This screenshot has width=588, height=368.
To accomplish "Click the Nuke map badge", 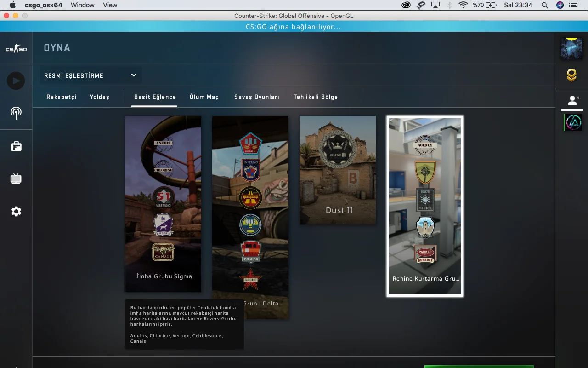I will [250, 225].
